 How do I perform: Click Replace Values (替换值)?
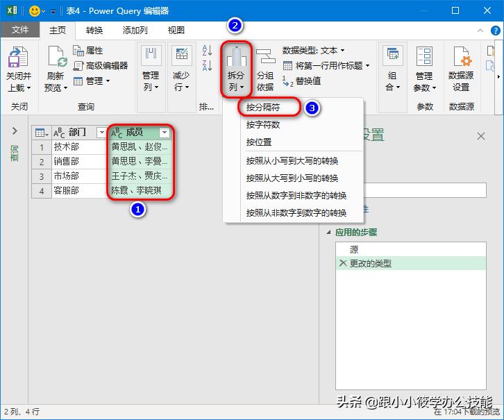coord(301,81)
